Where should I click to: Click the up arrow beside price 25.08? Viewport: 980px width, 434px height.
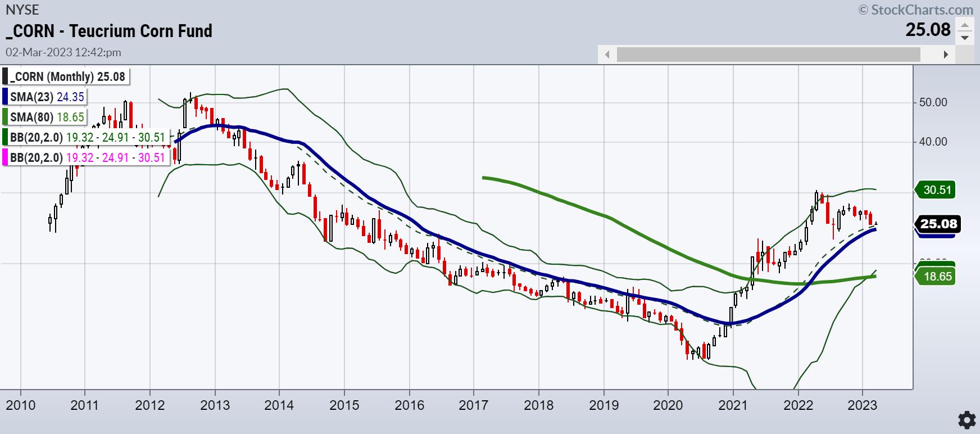(965, 25)
